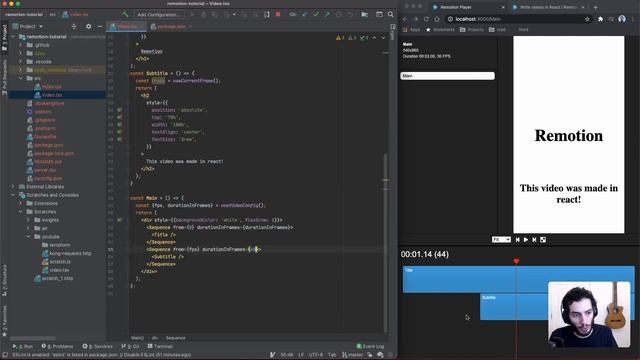Collapse the src folder
The image size is (640, 360).
pos(21,78)
